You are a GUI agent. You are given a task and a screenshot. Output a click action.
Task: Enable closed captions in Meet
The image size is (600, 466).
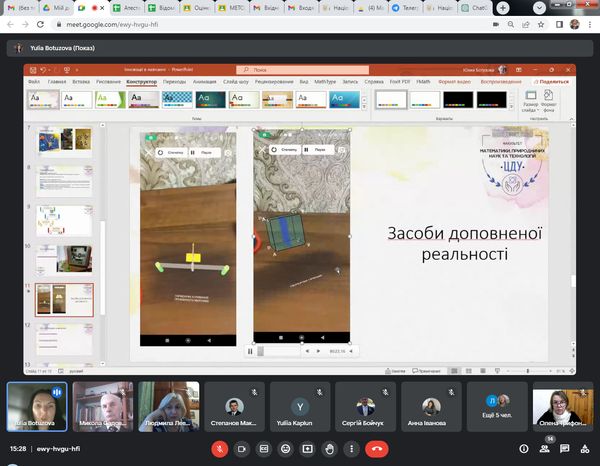point(264,449)
